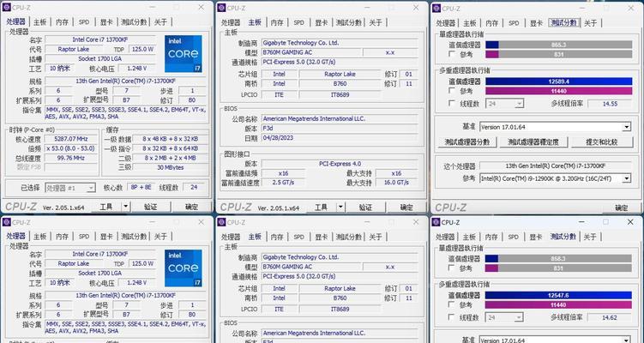Tick 參考 checkbox under the 858.3 score bar
The width and height of the screenshot is (644, 343).
point(451,268)
